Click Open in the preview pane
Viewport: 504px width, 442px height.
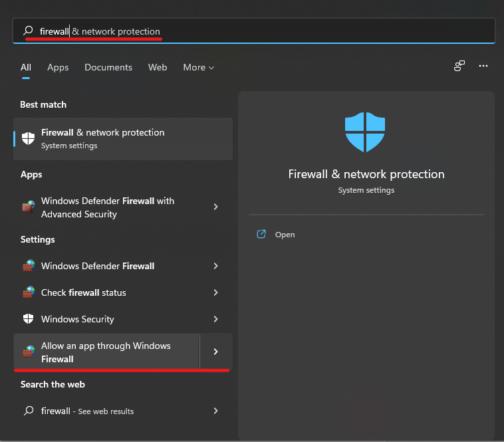(285, 235)
